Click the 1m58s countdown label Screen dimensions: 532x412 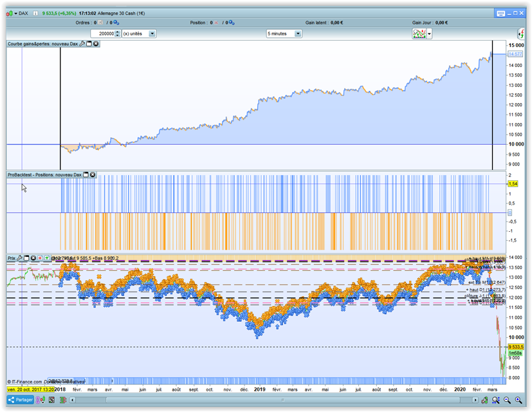(x=515, y=353)
